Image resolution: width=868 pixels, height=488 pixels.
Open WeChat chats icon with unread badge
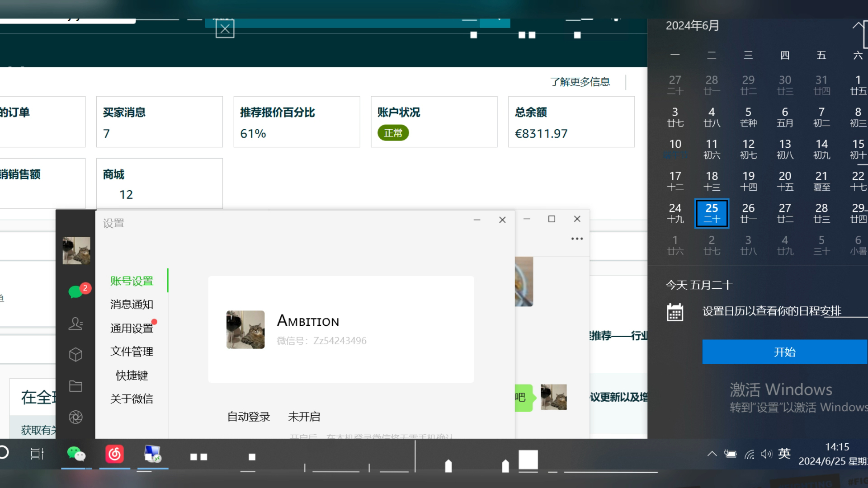click(76, 292)
